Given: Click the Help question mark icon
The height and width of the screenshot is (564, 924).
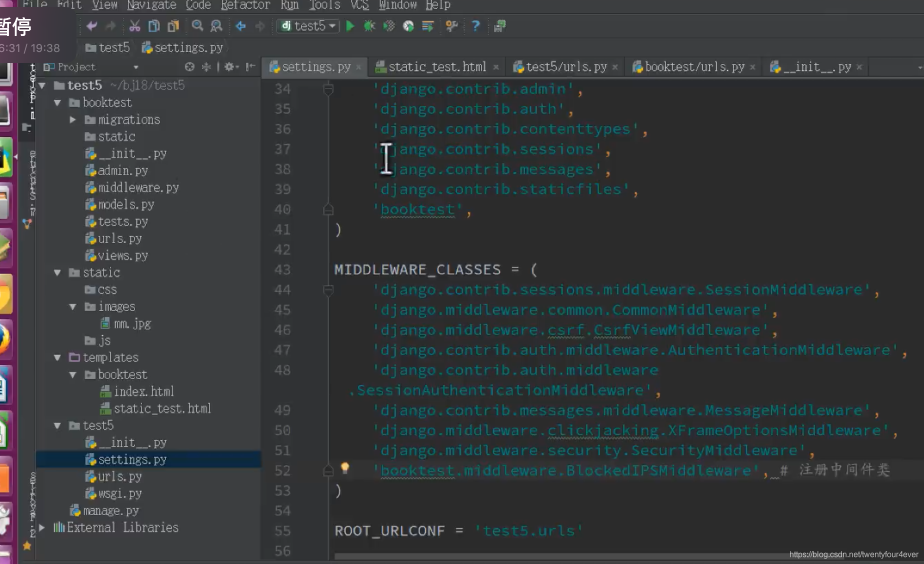Looking at the screenshot, I should 475,26.
